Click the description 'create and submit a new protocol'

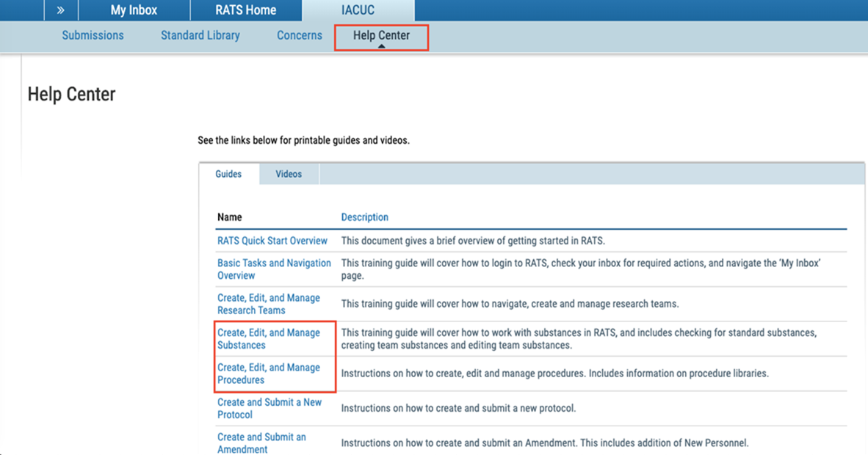point(458,409)
